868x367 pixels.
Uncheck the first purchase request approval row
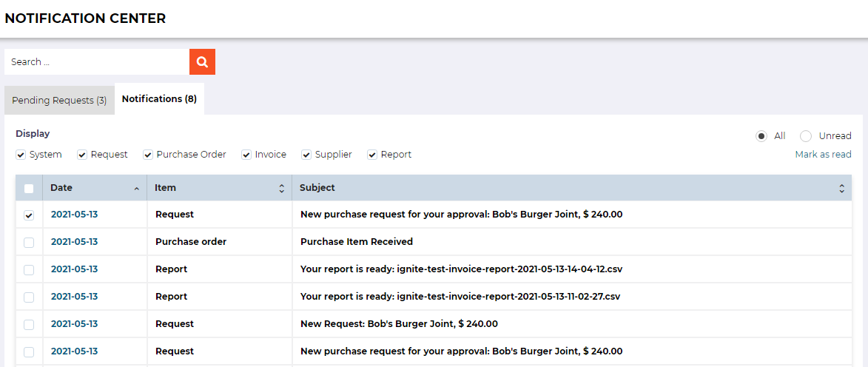coord(29,215)
